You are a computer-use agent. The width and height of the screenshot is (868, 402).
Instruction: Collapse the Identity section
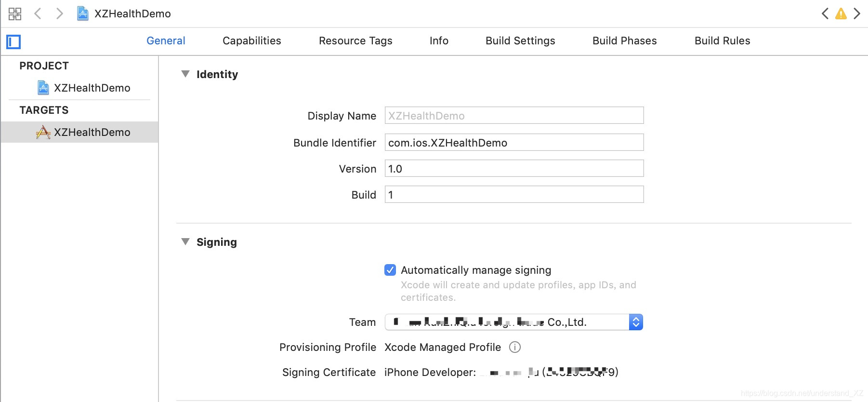[x=185, y=74]
